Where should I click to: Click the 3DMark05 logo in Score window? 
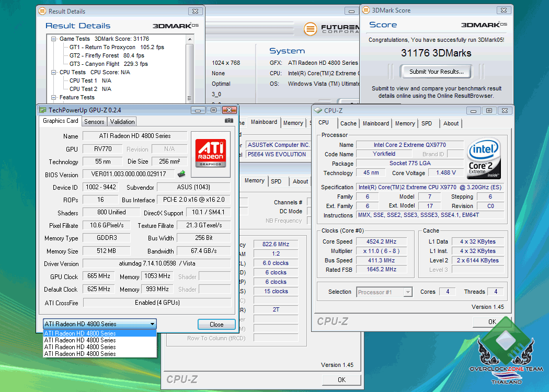[x=484, y=25]
